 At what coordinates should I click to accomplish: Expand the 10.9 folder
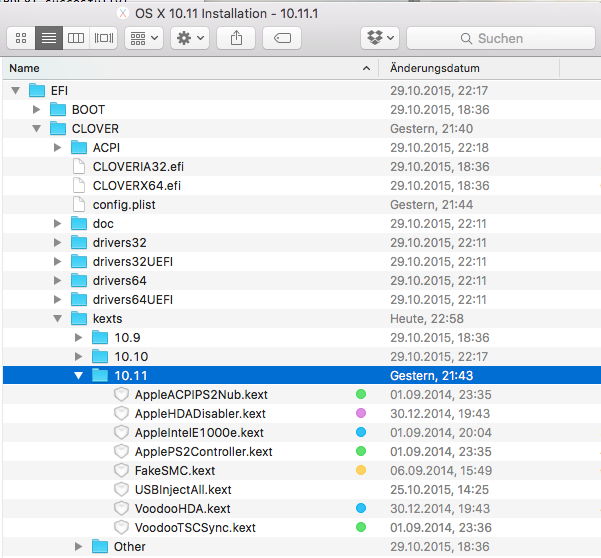79,338
